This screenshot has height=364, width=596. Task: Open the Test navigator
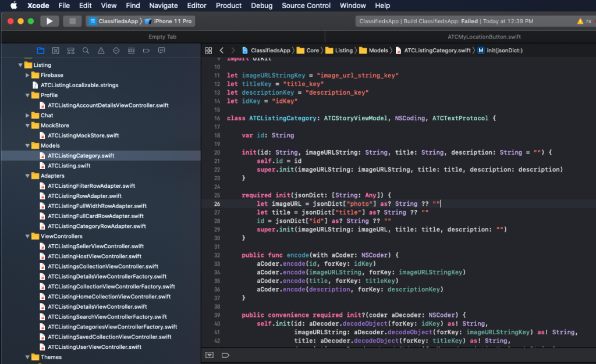116,51
